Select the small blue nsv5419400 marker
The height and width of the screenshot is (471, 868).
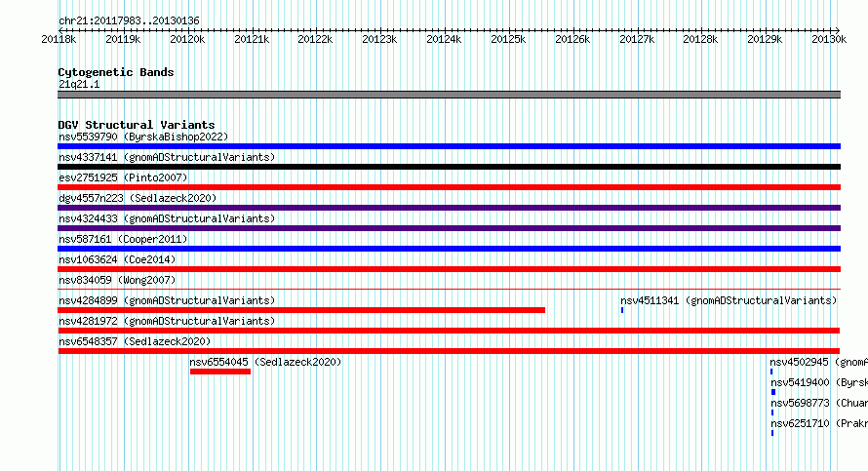pyautogui.click(x=773, y=392)
